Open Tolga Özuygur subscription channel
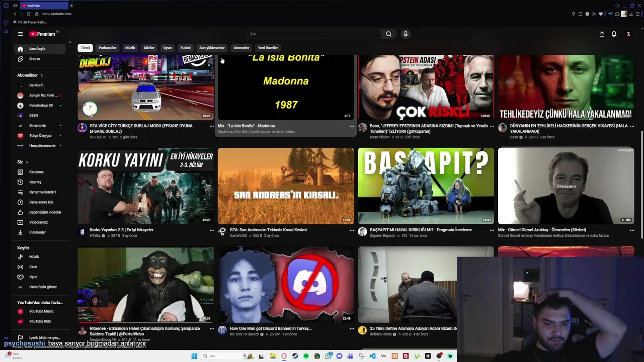The image size is (644, 362). [40, 136]
